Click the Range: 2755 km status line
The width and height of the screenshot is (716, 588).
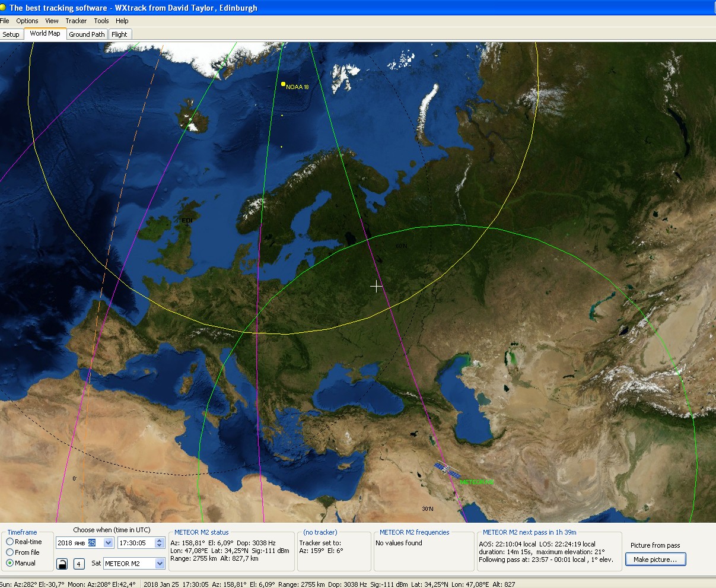point(214,558)
